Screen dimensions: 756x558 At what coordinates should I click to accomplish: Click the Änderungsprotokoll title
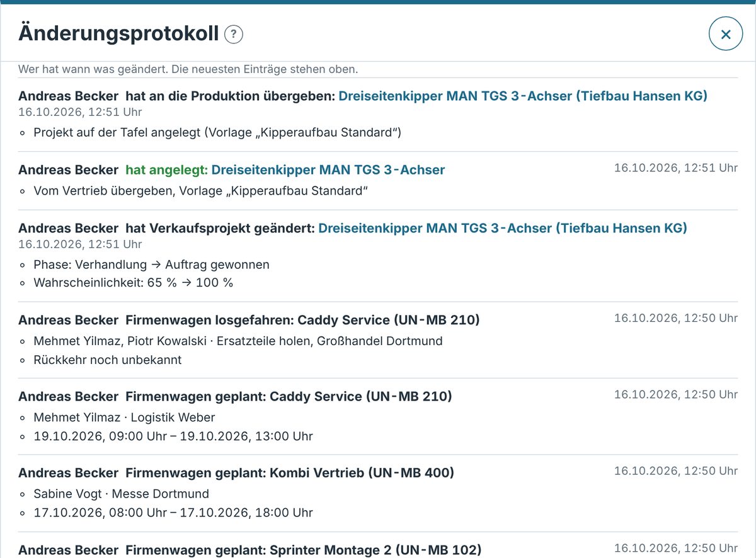[118, 33]
